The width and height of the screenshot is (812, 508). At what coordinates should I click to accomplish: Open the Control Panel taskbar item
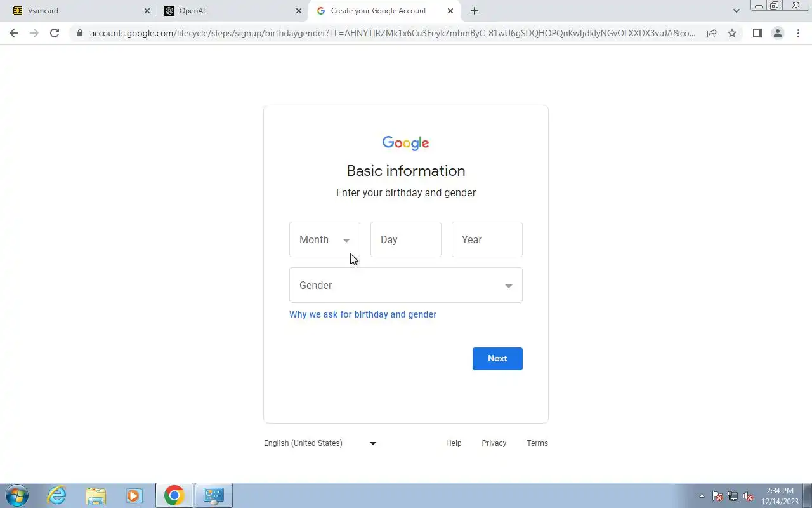pos(214,495)
